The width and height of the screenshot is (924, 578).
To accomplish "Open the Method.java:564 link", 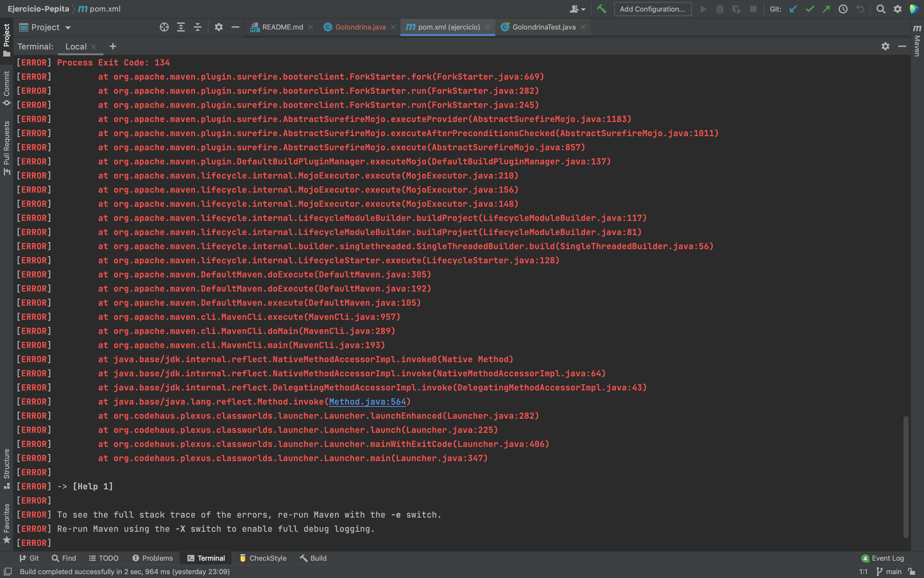I will click(367, 402).
